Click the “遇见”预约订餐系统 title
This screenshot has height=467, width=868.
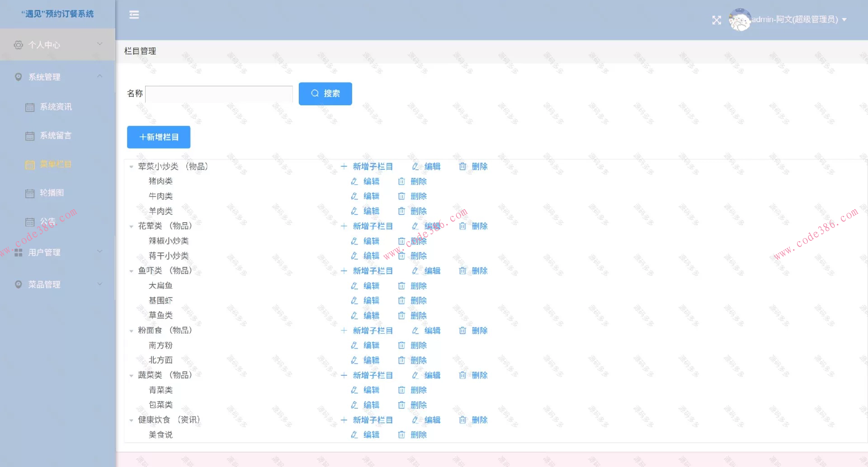click(57, 14)
